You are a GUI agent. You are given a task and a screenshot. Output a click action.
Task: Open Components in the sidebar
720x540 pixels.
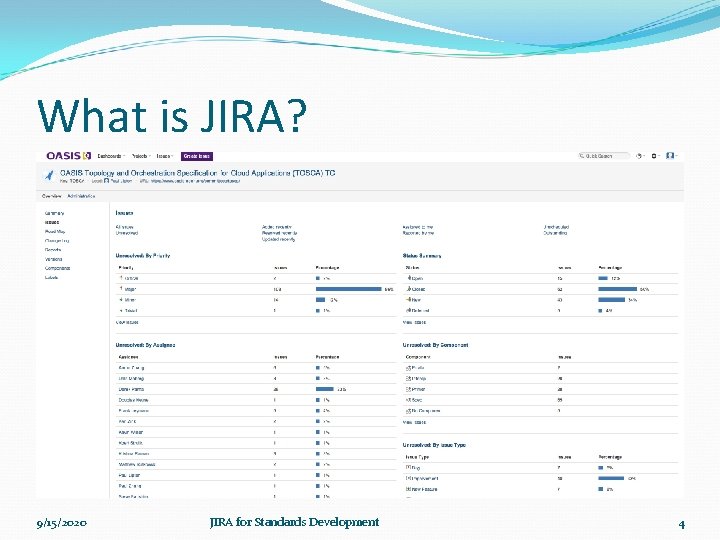tap(57, 268)
